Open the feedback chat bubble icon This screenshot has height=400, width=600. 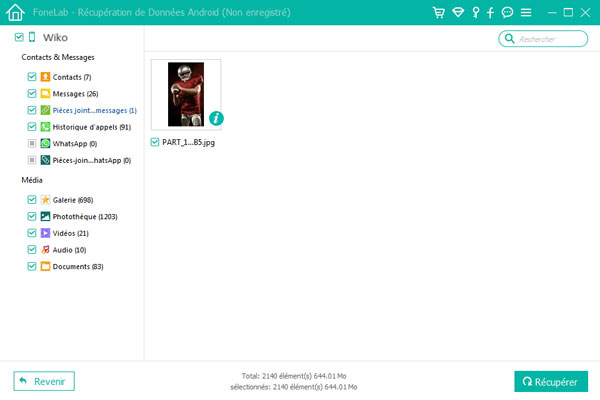(507, 13)
